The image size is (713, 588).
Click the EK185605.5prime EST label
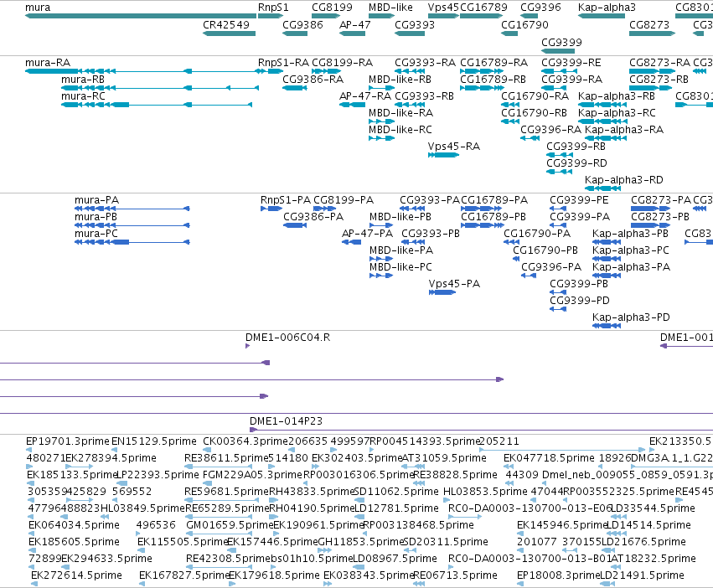pos(74,542)
